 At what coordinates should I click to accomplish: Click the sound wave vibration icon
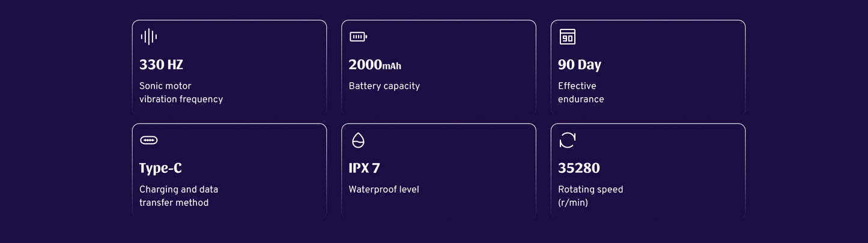(x=148, y=37)
